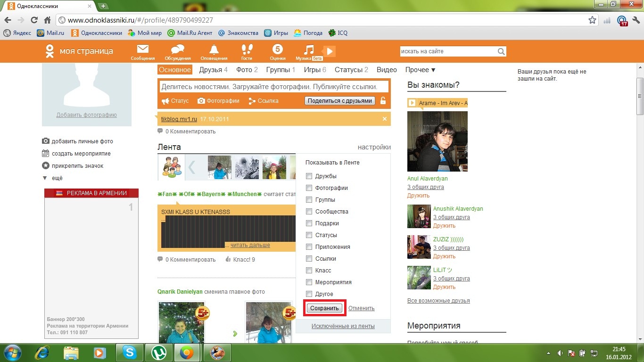Check the Класс checkbox
This screenshot has width=644, height=362.
309,270
